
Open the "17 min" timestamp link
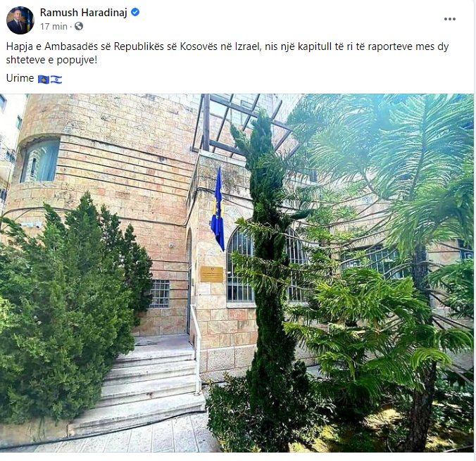(54, 27)
